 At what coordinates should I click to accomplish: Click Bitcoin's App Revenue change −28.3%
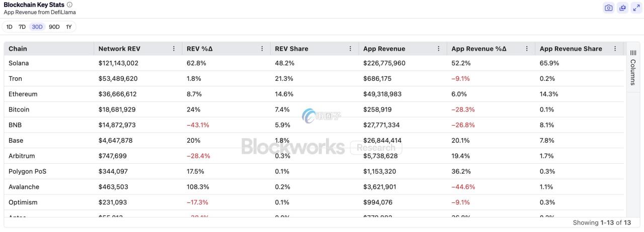(x=463, y=109)
